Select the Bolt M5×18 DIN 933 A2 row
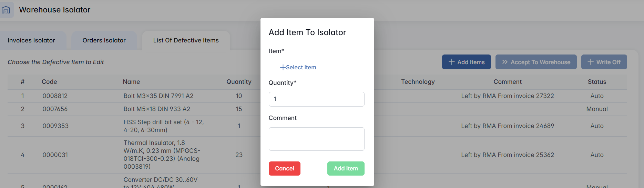This screenshot has width=644, height=188. 157,109
